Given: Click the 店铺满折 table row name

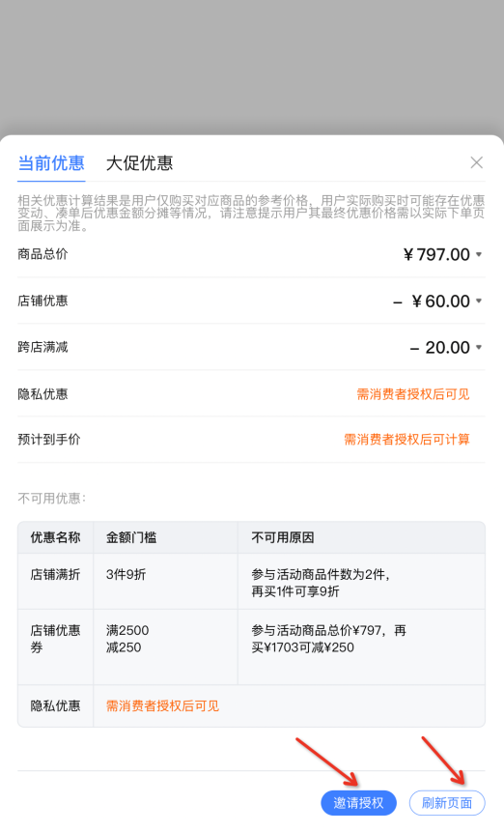Looking at the screenshot, I should [55, 574].
